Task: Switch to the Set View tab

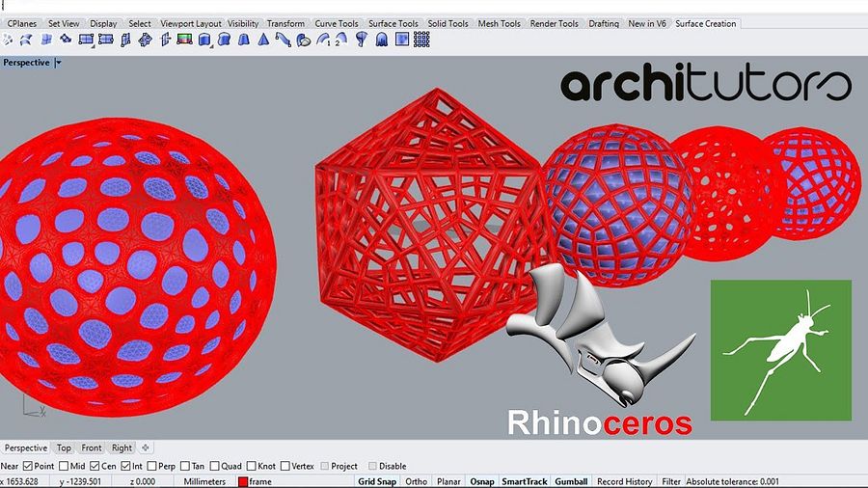Action: click(63, 23)
